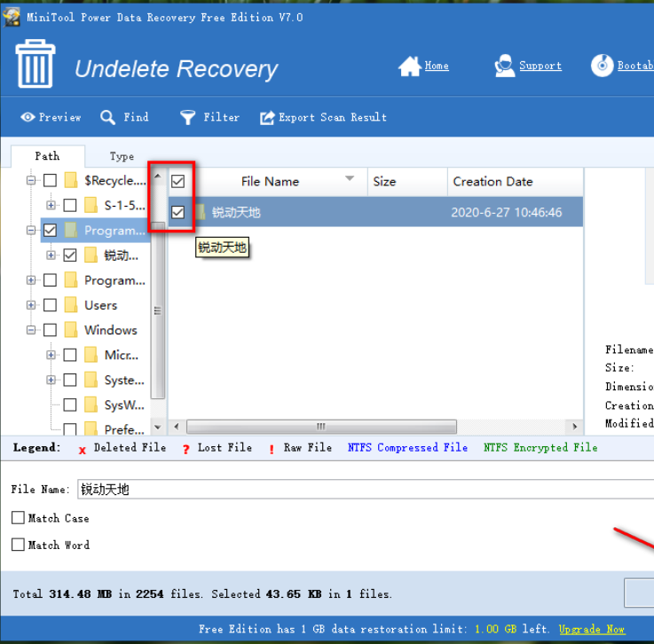Click the Preview toolbar label

pos(60,118)
